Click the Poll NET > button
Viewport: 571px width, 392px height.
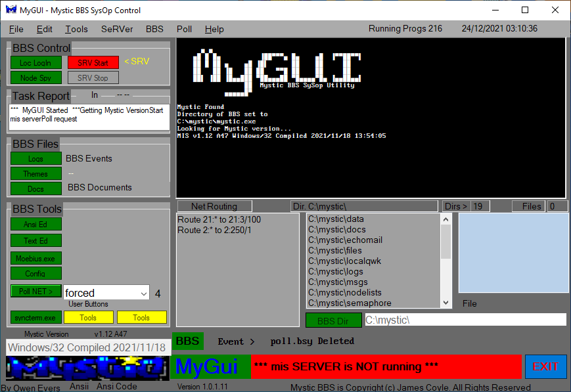35,291
